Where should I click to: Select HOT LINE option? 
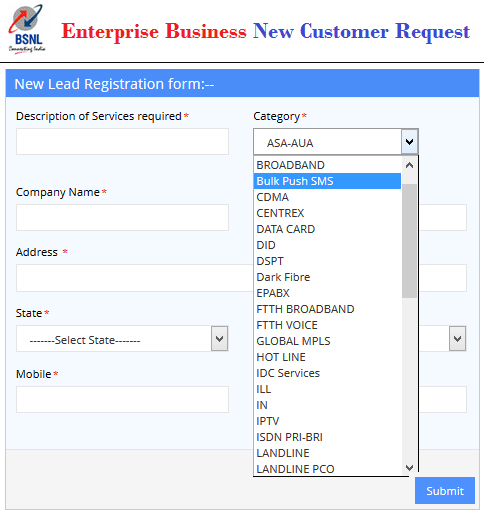(327, 357)
